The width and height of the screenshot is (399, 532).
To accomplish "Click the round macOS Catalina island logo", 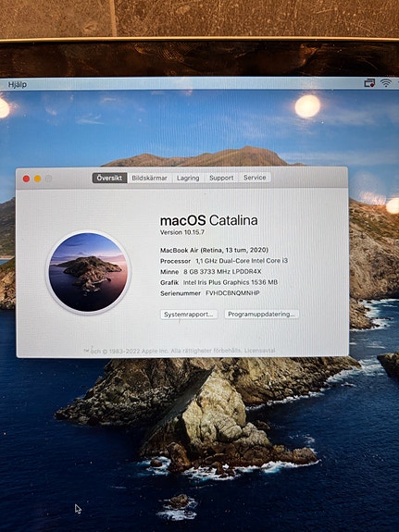I will [x=88, y=272].
